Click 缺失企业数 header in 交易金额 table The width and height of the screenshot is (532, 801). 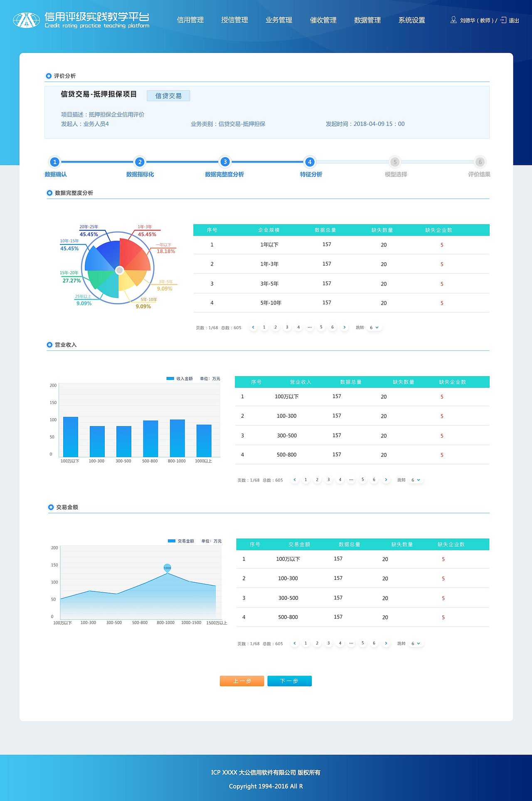[451, 545]
